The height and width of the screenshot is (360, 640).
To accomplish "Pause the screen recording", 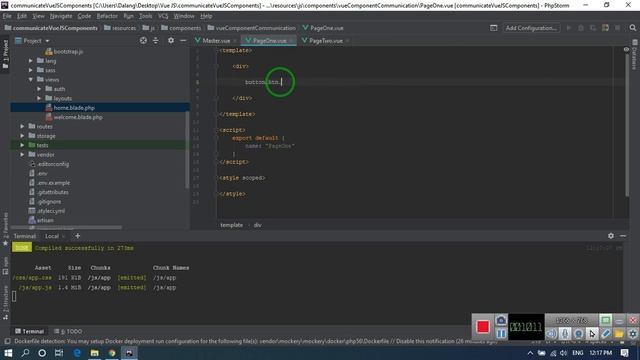I will click(501, 333).
